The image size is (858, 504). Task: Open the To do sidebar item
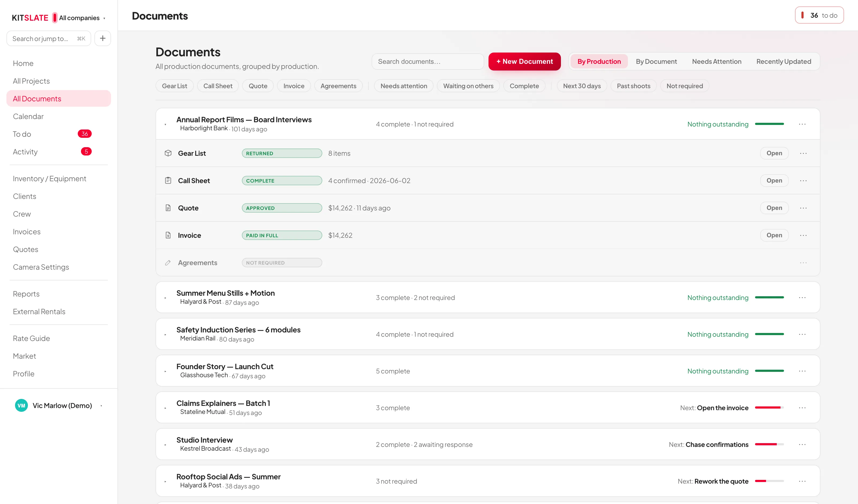(x=58, y=134)
